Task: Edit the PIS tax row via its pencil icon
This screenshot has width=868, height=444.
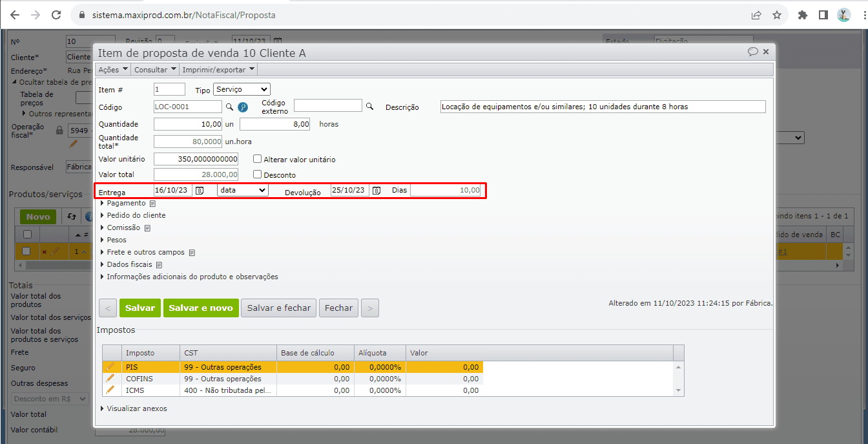Action: [x=110, y=366]
